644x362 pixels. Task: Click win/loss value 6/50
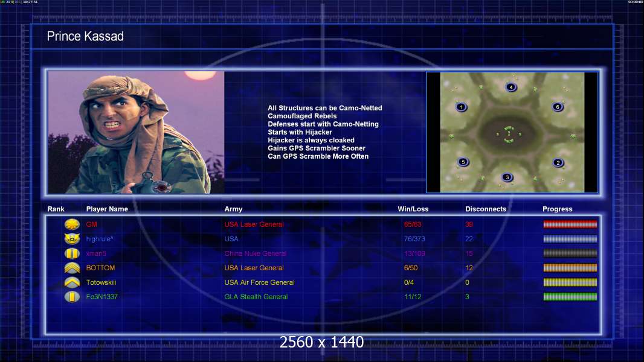pos(411,268)
